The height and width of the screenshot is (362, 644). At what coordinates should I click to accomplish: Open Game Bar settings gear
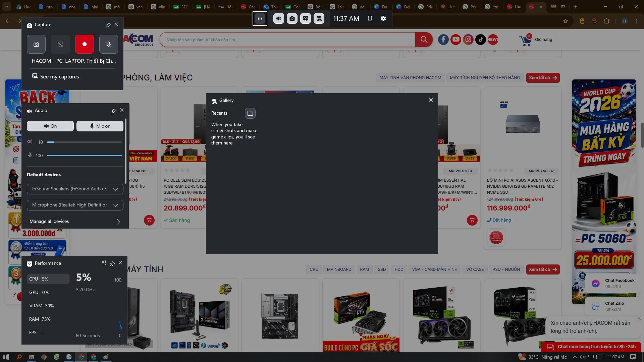383,18
